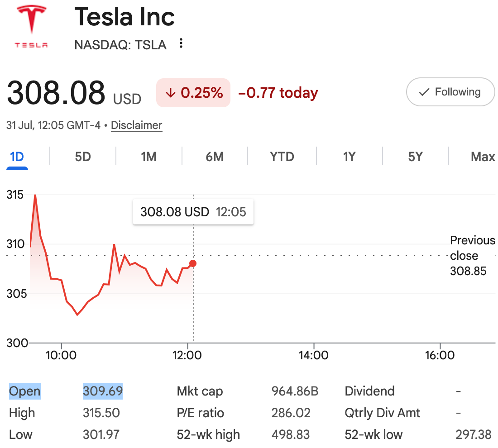Show the YTD chart range

point(282,157)
